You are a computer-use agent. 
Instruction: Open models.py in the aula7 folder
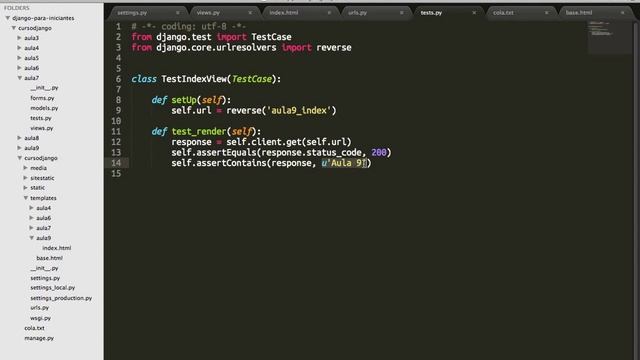(44, 108)
